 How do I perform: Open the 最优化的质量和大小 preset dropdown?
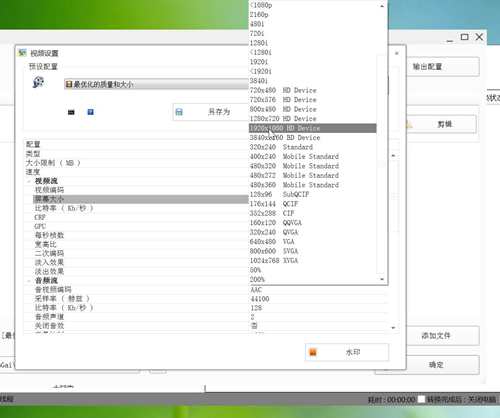(x=156, y=84)
